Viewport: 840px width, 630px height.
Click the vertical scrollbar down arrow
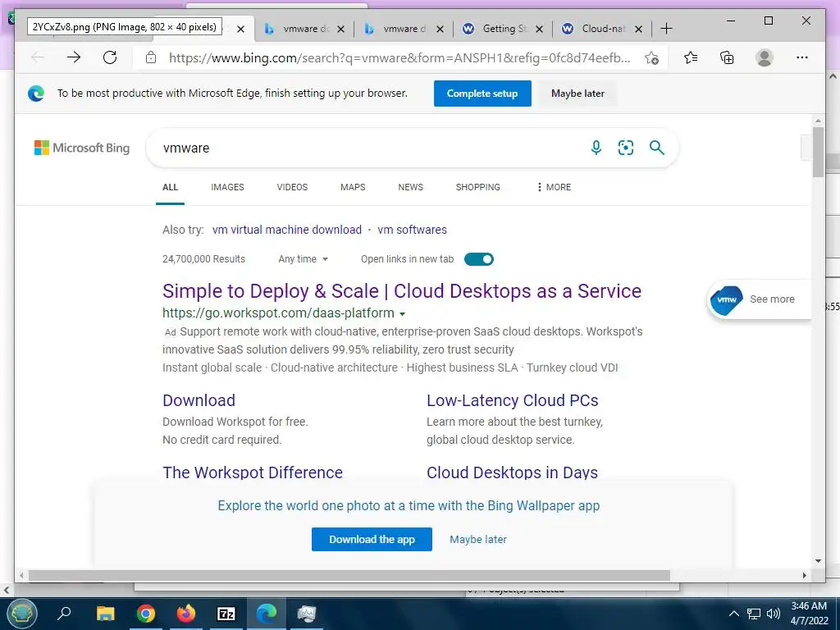click(x=818, y=561)
